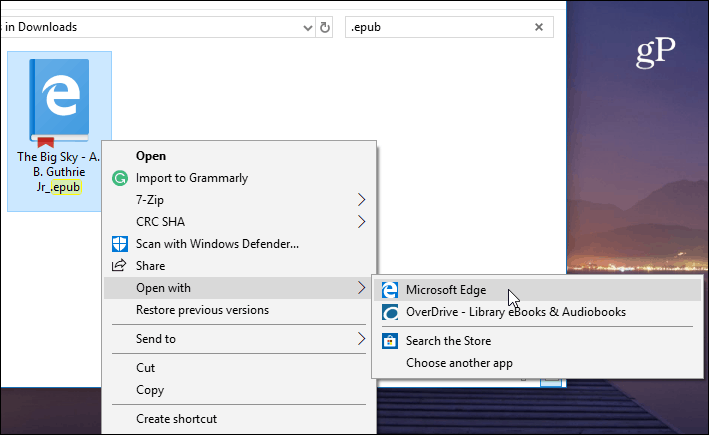Screen dimensions: 709x435
Task: Open the 7-Zip menu entry
Action: pyautogui.click(x=240, y=200)
